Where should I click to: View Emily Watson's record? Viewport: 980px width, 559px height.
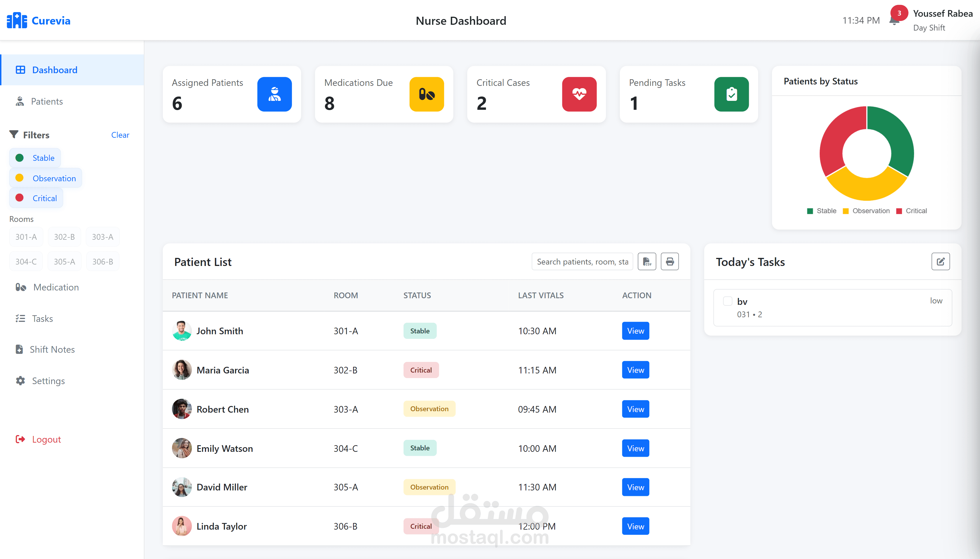tap(636, 448)
